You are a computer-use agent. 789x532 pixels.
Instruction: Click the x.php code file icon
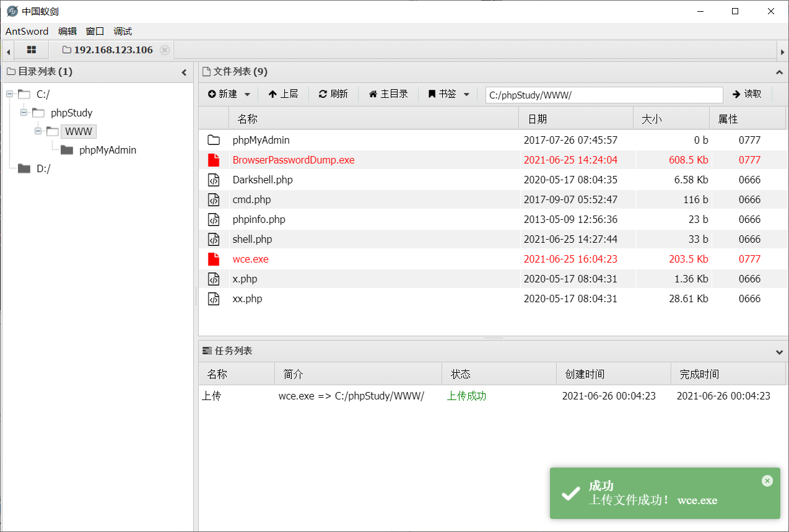tap(214, 279)
